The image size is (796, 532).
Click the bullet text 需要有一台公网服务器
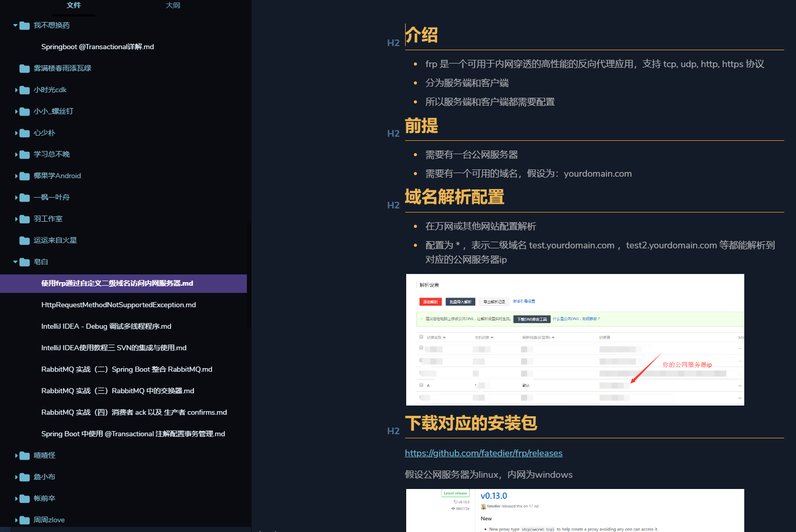click(472, 155)
